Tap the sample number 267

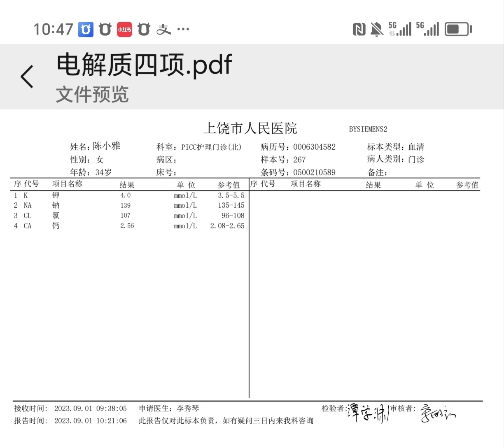coord(299,160)
